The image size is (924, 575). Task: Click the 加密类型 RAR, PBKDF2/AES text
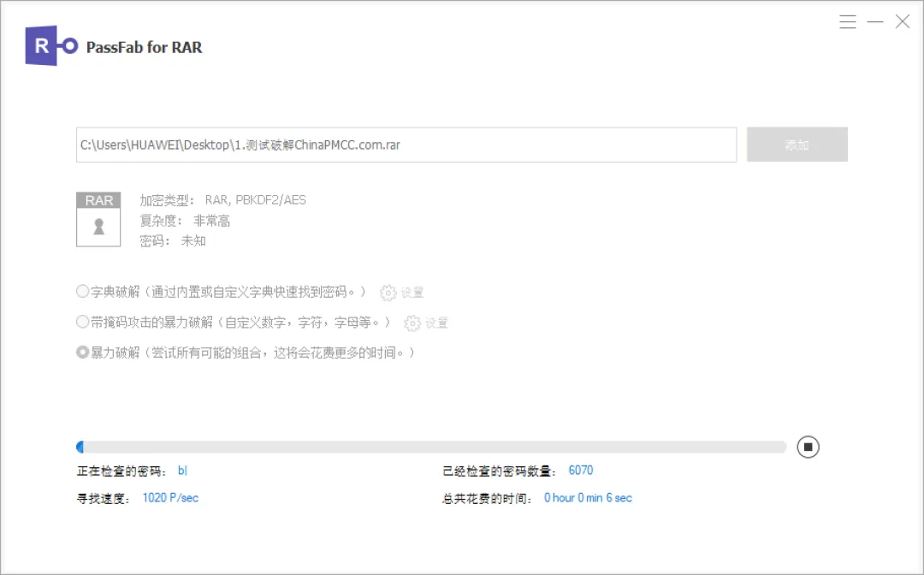click(222, 200)
